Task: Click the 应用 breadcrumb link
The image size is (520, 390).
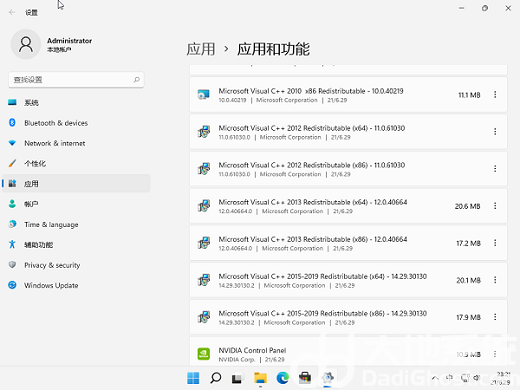Action: pyautogui.click(x=201, y=49)
